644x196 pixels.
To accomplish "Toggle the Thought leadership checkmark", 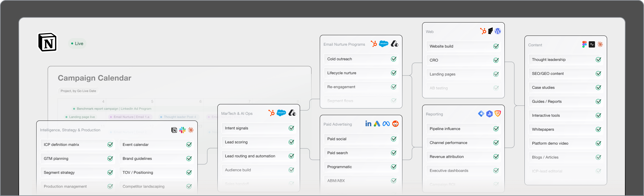I will 598,60.
